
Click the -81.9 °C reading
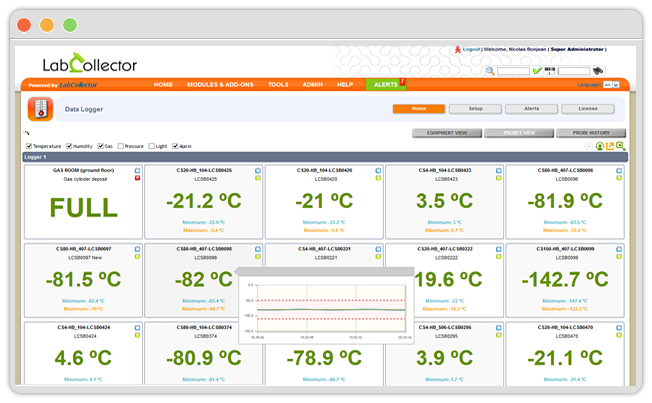565,201
